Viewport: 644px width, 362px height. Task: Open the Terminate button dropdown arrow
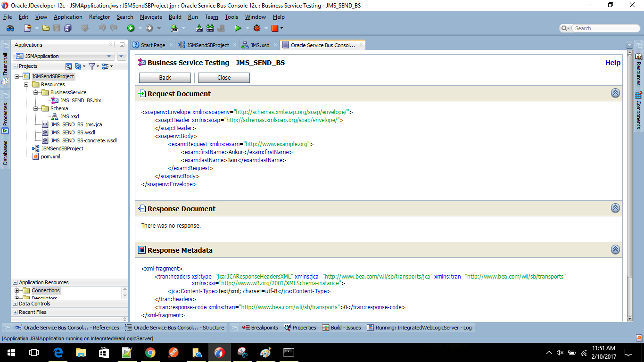(x=282, y=28)
